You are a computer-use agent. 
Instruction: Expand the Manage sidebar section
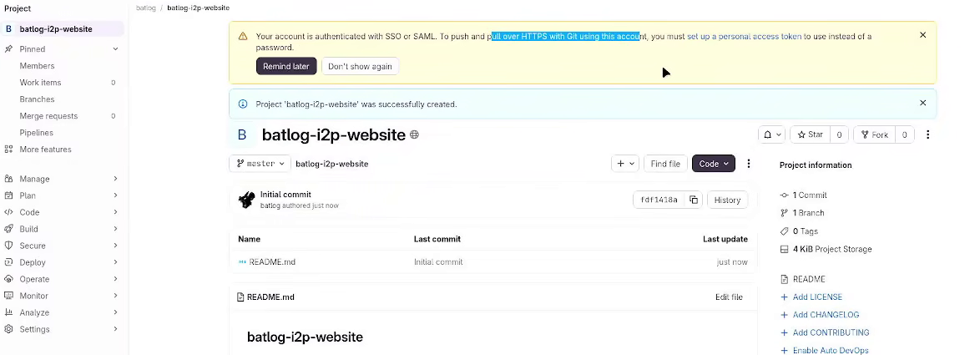tap(63, 179)
